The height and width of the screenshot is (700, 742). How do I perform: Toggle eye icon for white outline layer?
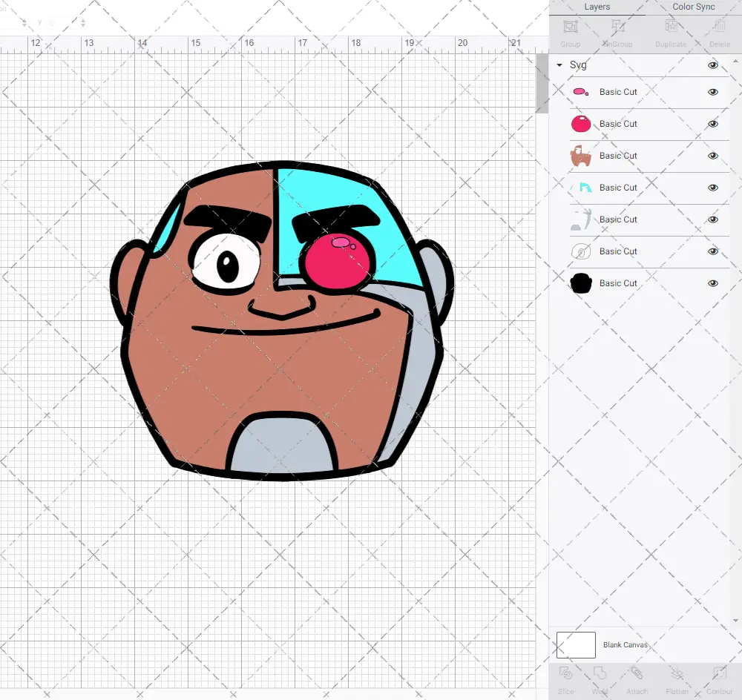tap(713, 251)
